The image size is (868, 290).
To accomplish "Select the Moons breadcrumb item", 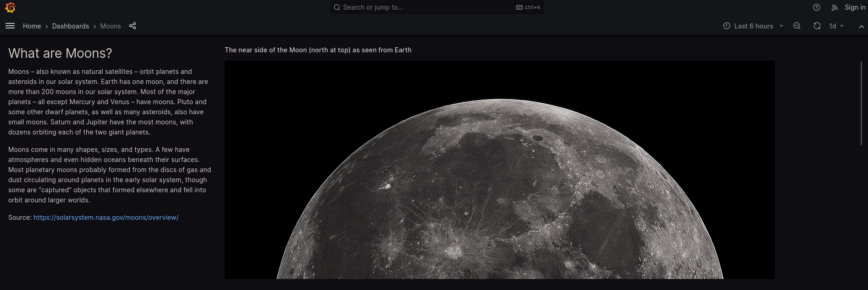I will click(x=111, y=26).
